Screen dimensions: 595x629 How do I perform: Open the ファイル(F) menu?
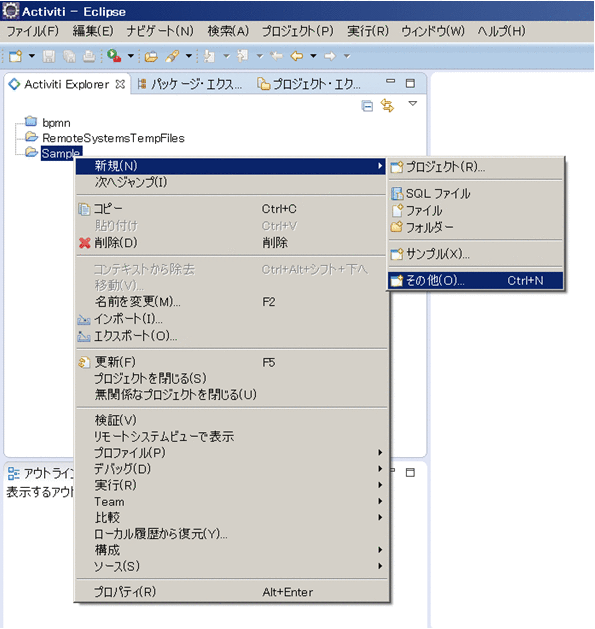click(x=32, y=31)
